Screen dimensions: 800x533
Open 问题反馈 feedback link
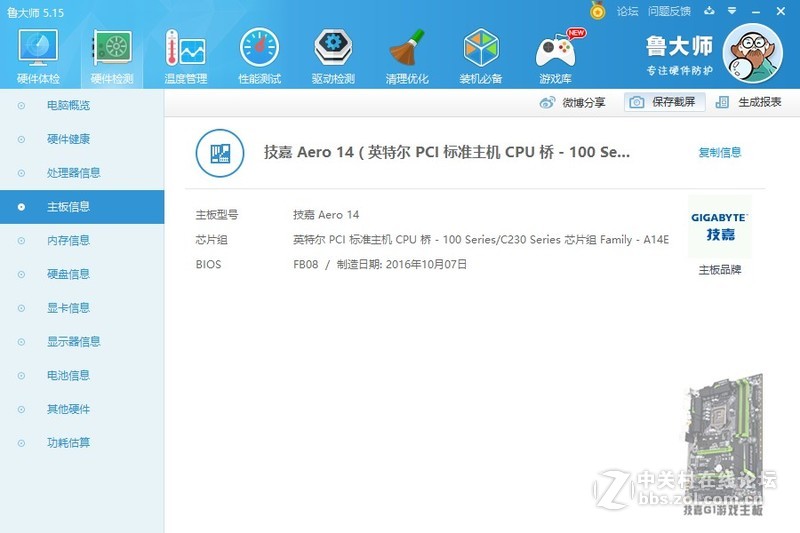tap(669, 11)
